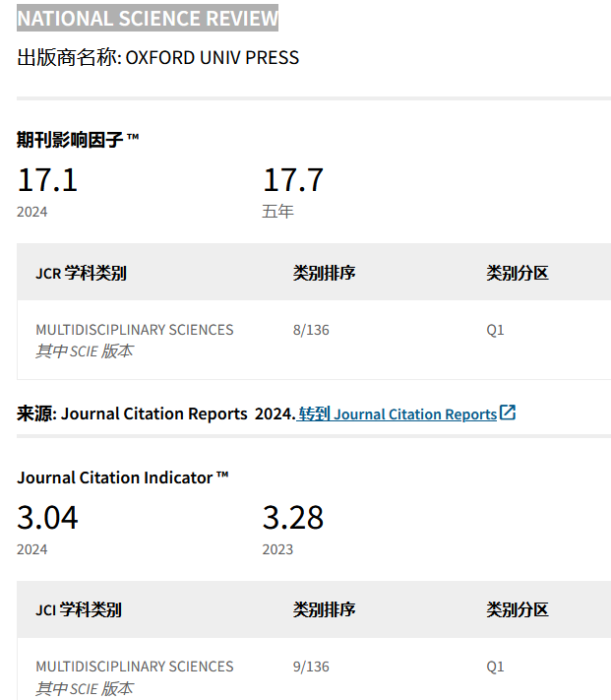Click the 8/136 ranking cell
Viewport: 611px width, 700px height.
point(311,330)
